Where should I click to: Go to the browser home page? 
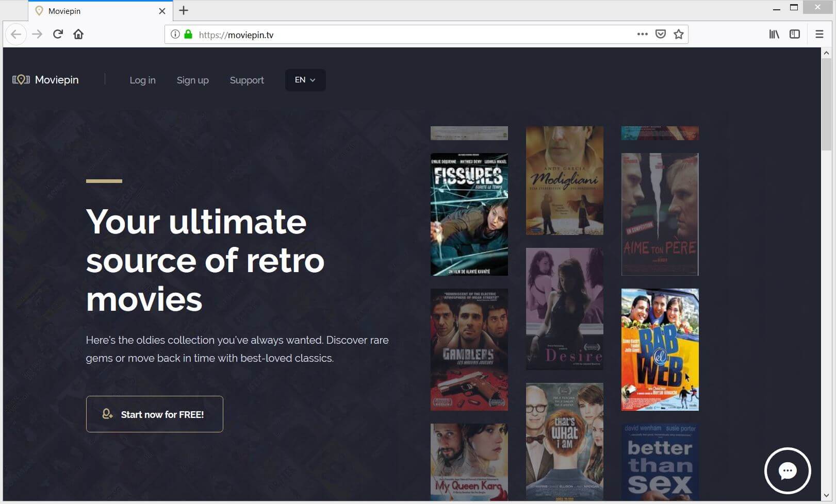[78, 35]
